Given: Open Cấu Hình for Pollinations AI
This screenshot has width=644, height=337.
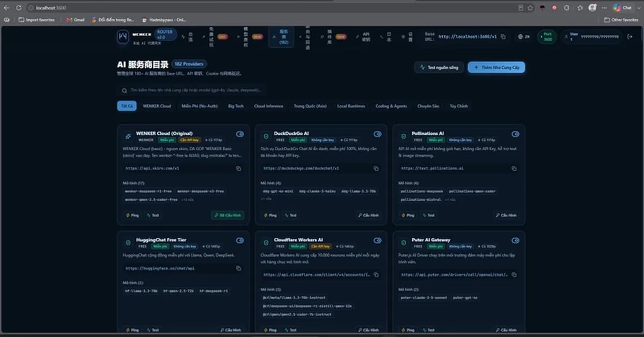Looking at the screenshot, I should pyautogui.click(x=506, y=215).
